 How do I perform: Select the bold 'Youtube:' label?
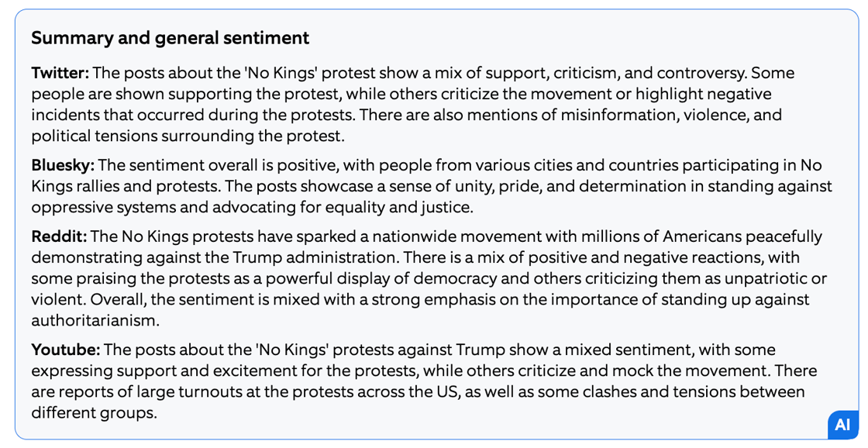pyautogui.click(x=66, y=350)
